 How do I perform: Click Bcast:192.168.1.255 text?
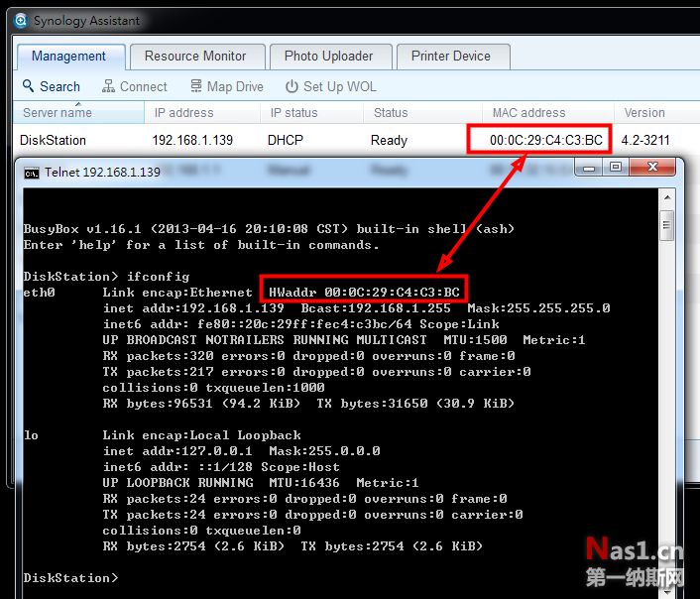376,307
